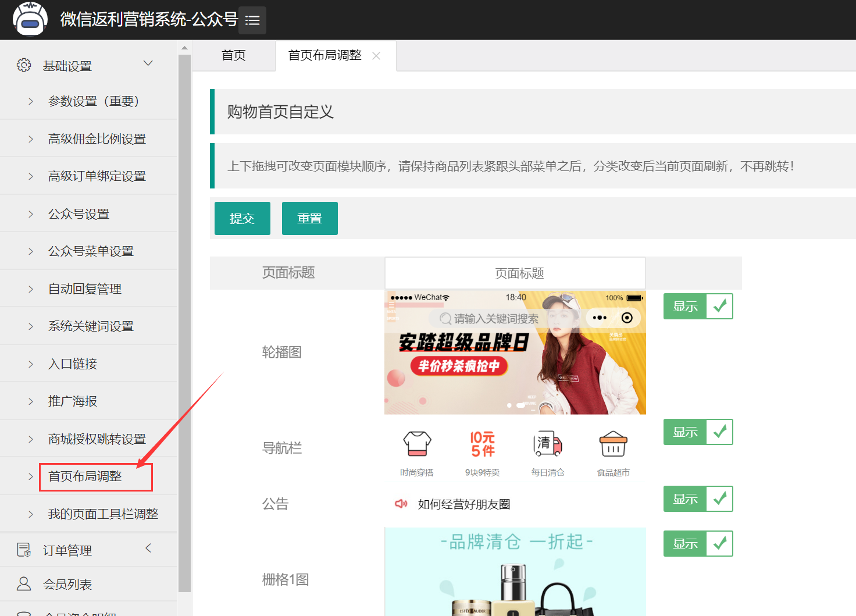
Task: Click the 提交 button
Action: tap(242, 219)
